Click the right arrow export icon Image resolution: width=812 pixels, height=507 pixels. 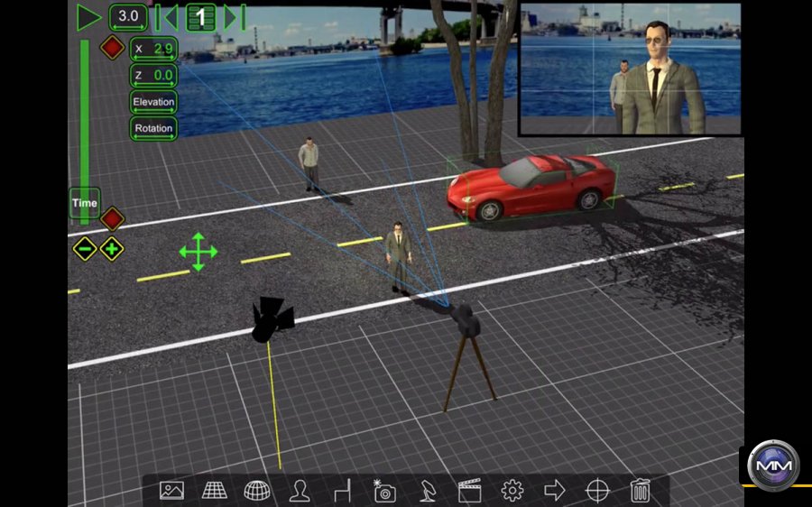point(555,490)
